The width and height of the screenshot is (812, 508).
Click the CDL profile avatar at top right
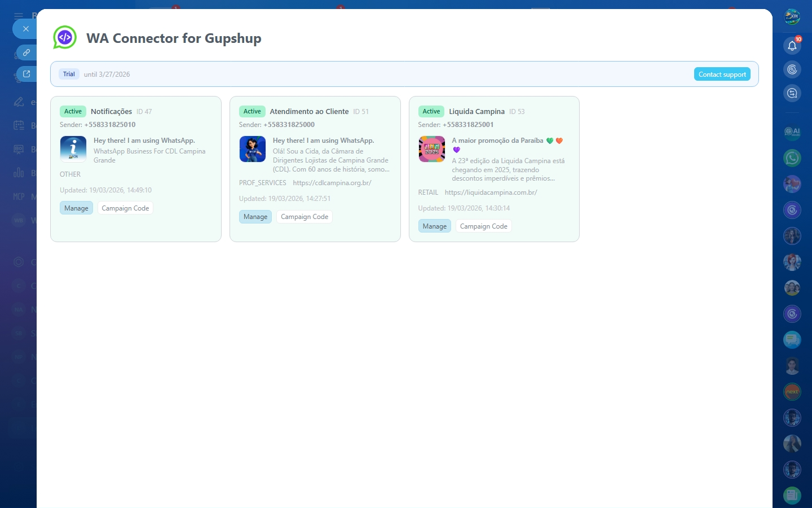(x=792, y=17)
